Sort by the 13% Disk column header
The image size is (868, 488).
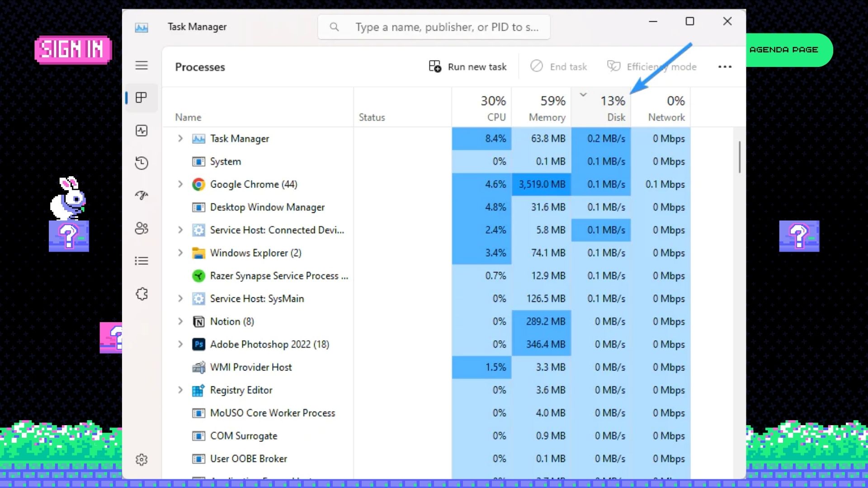tap(601, 108)
